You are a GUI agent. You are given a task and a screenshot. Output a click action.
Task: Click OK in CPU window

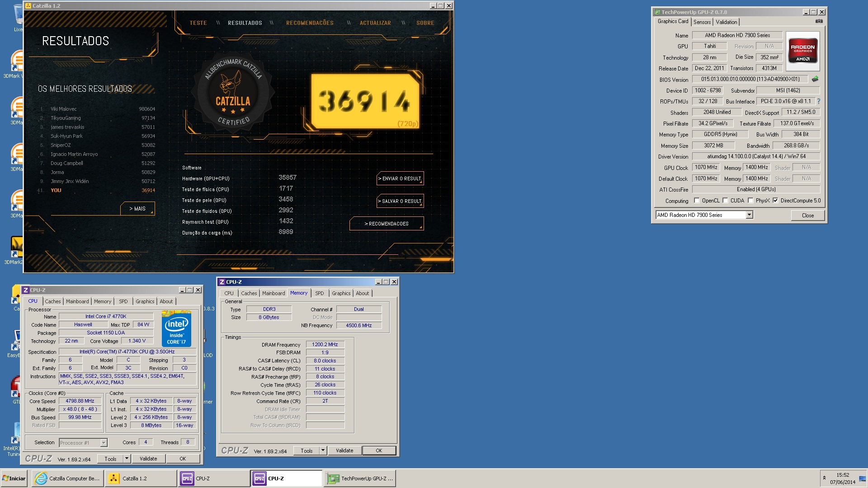pos(183,459)
